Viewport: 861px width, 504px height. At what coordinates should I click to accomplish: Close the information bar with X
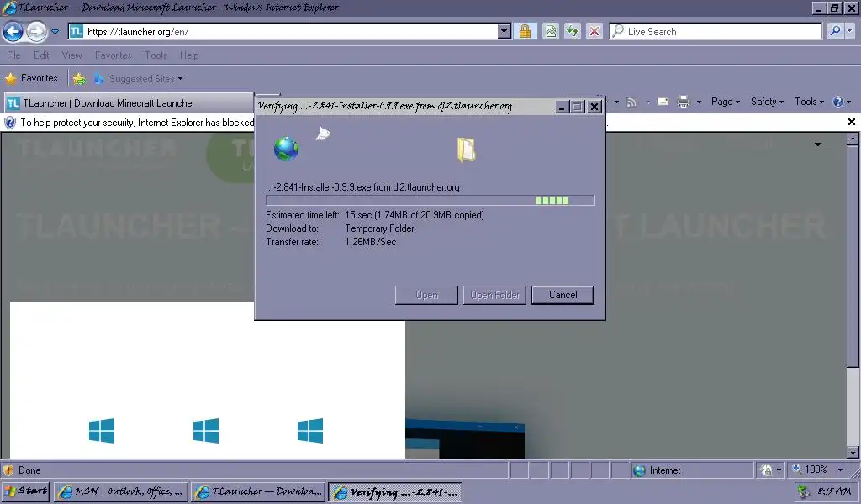tap(852, 122)
